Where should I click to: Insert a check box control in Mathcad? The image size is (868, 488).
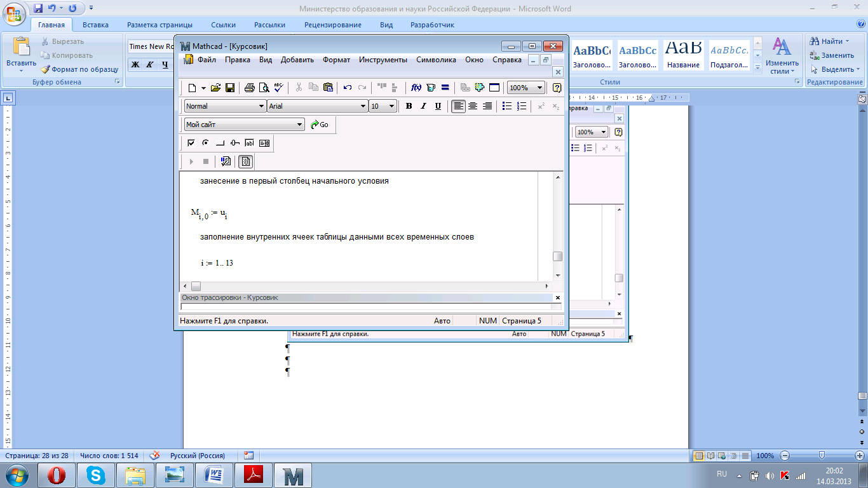tap(191, 143)
